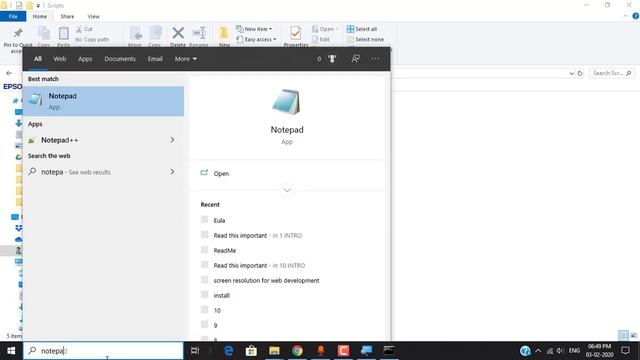640x360 pixels.
Task: Open the rewards trophy icon
Action: coord(332,59)
